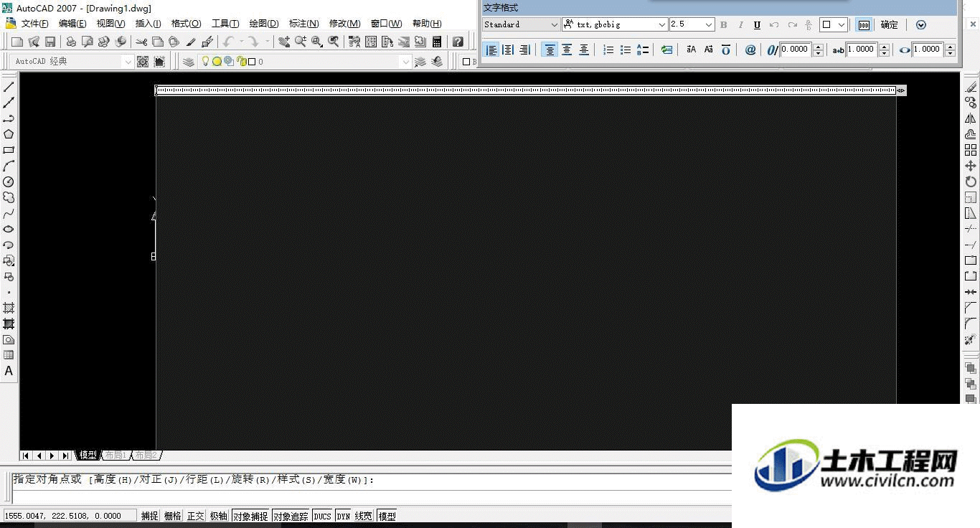The height and width of the screenshot is (528, 980).
Task: Select the Polygon draw tool
Action: pos(9,134)
